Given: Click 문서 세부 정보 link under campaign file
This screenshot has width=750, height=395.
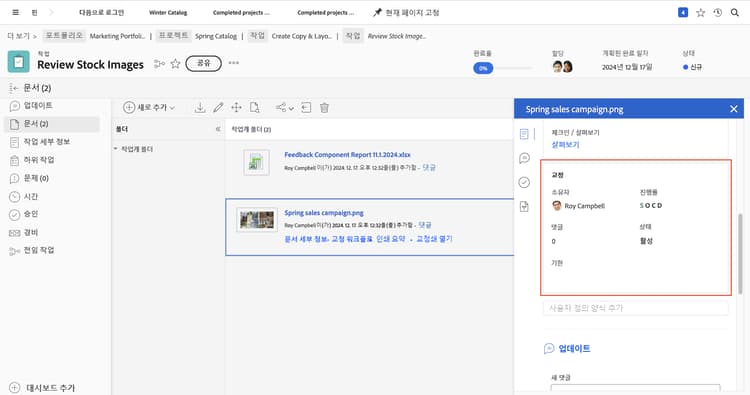Looking at the screenshot, I should pyautogui.click(x=306, y=239).
